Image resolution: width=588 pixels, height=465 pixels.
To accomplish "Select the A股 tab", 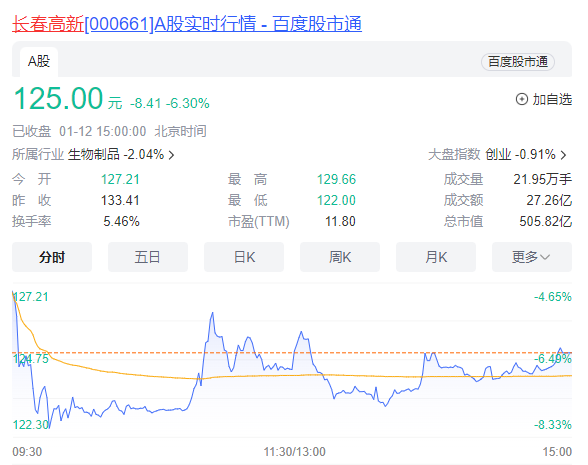I will click(x=39, y=62).
